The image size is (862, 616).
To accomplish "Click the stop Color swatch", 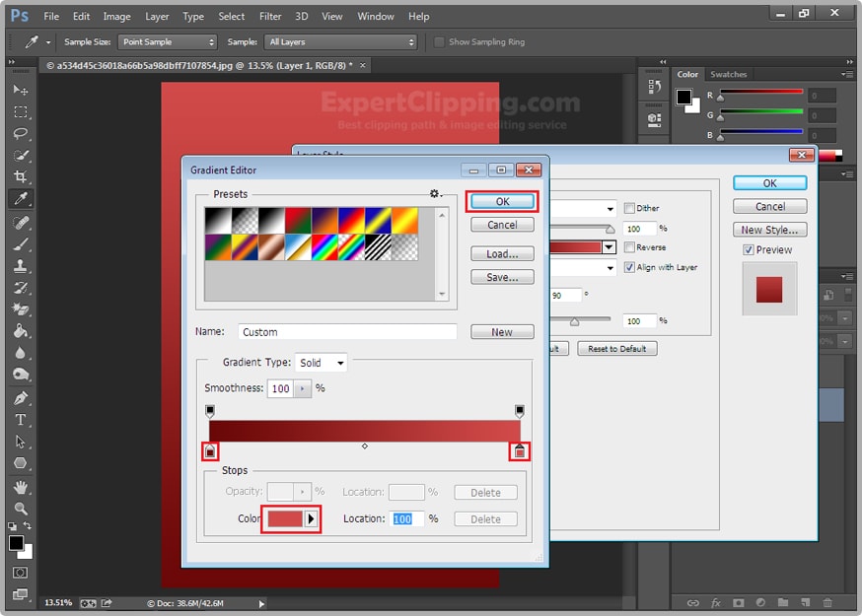I will click(285, 518).
